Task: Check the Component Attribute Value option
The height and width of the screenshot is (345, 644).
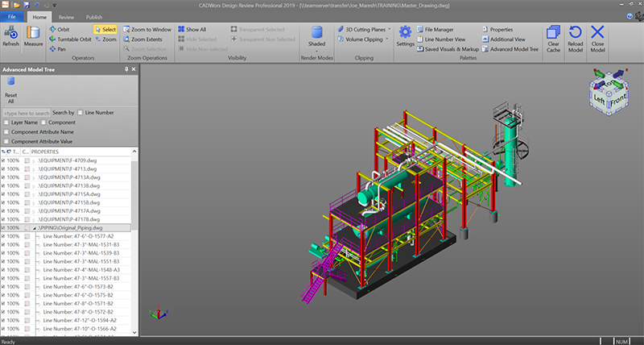Action: [6, 141]
